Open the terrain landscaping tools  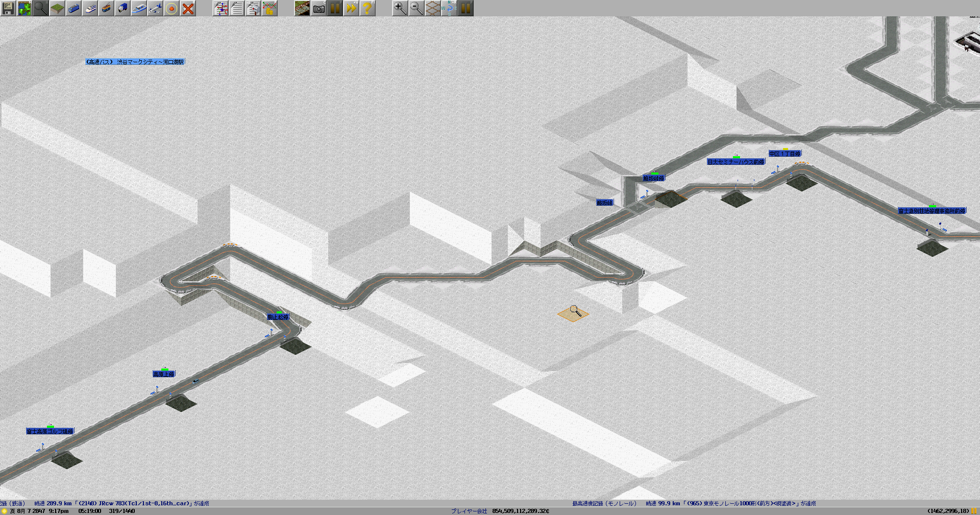tap(57, 8)
